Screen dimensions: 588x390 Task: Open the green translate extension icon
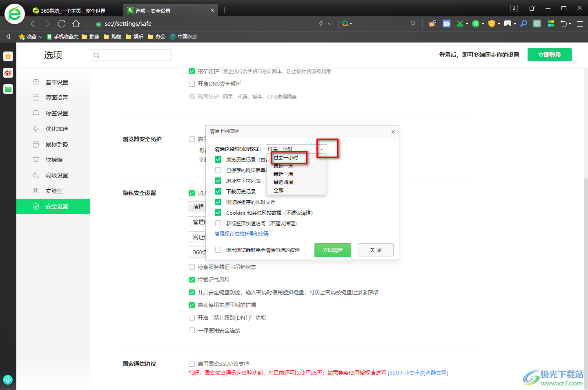476,24
